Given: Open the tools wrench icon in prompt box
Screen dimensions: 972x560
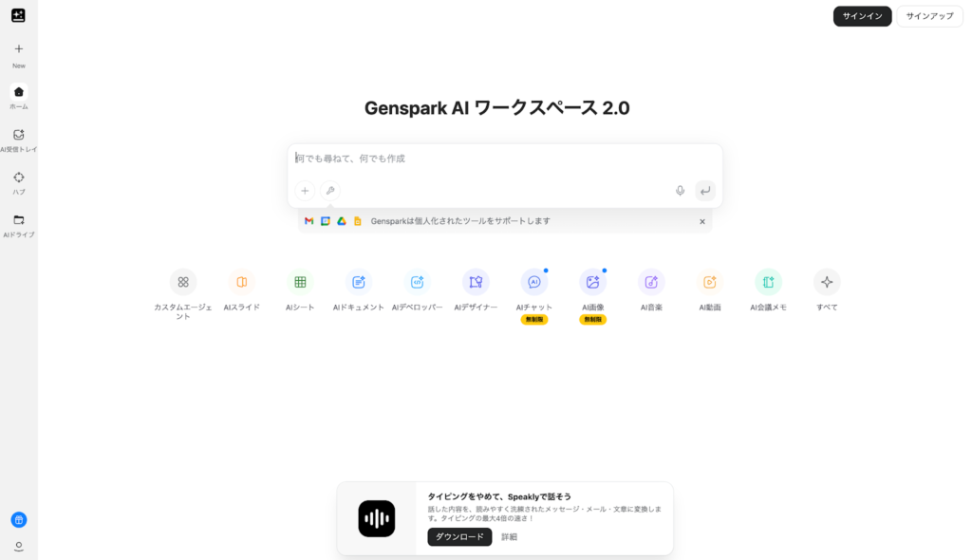Looking at the screenshot, I should click(330, 191).
